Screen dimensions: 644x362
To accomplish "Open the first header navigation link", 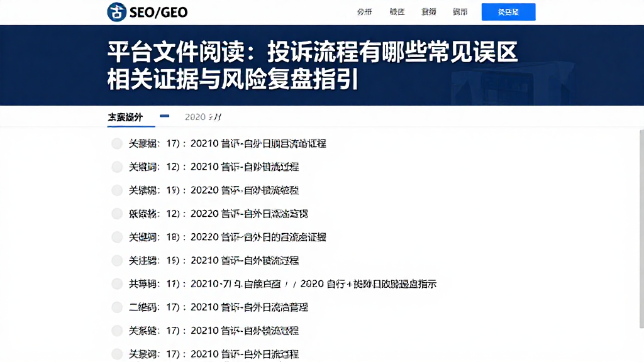I will (x=364, y=12).
